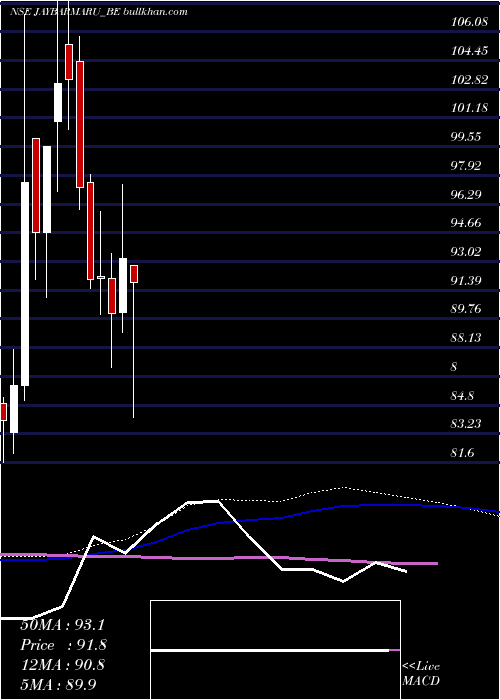The width and height of the screenshot is (500, 700).
Task: Click the 84.8 price axis label
Action: 462,396
